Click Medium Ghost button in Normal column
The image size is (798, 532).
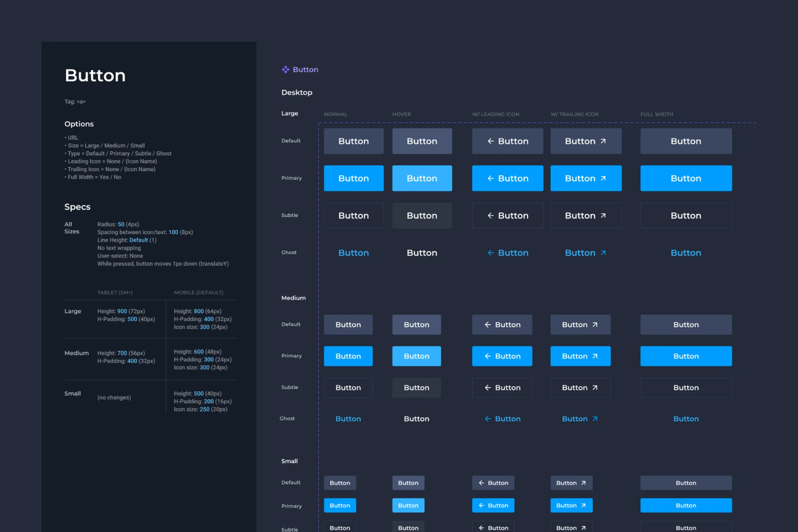pos(348,419)
